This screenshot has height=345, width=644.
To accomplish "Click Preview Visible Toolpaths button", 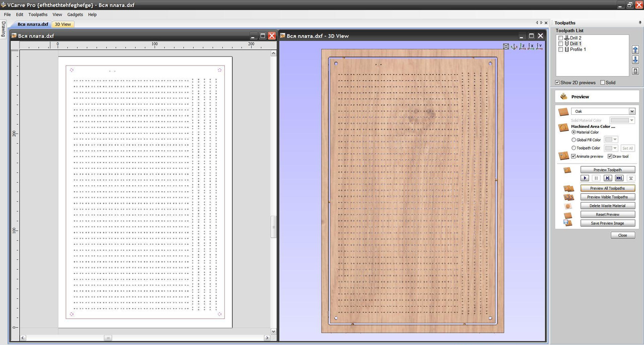I will coord(608,197).
